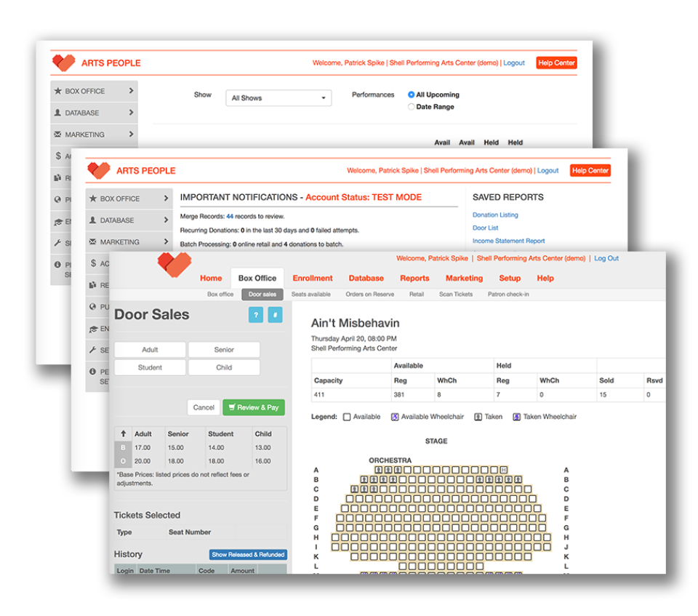Open Seats available sub-tab
The height and width of the screenshot is (616, 698).
point(310,295)
